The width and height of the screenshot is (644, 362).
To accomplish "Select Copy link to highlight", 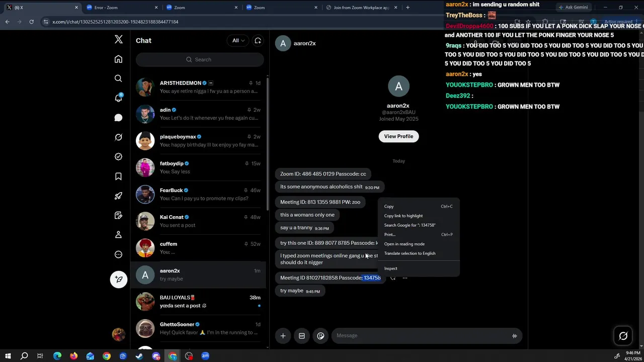I will (419, 216).
